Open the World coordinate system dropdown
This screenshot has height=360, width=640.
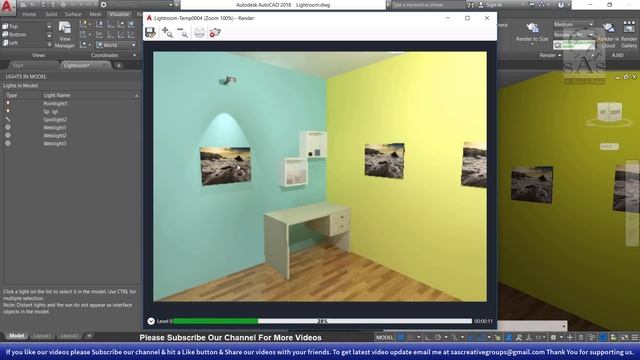coord(116,45)
